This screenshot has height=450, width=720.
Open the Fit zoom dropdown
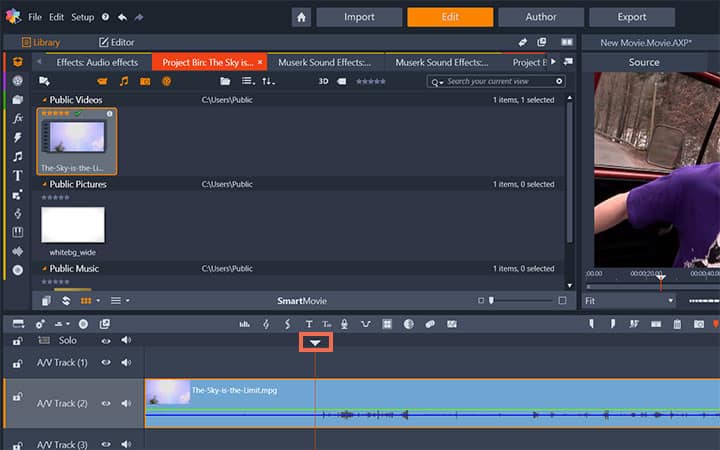pos(629,301)
